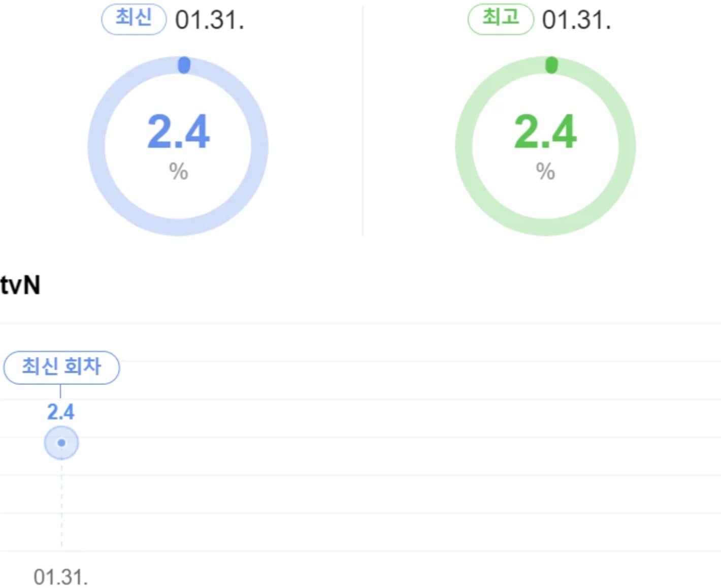Image resolution: width=721 pixels, height=588 pixels.
Task: Click the 01.31. date beside 최신
Action: [210, 20]
